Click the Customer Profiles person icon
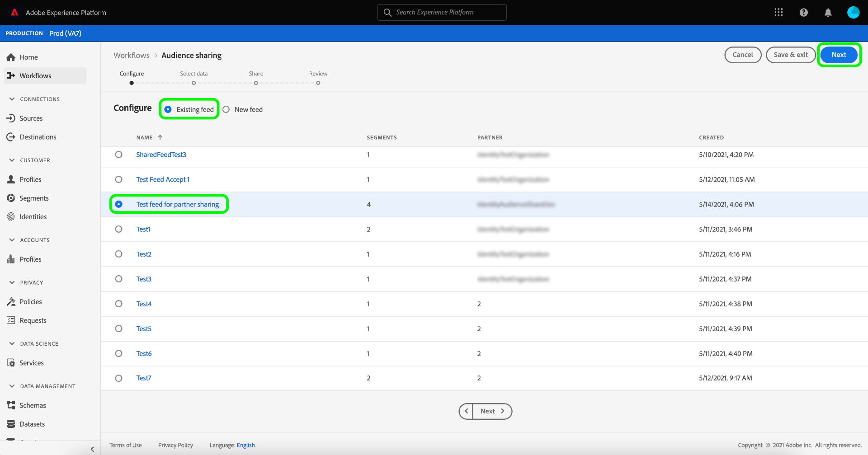Image resolution: width=868 pixels, height=455 pixels. pyautogui.click(x=11, y=179)
